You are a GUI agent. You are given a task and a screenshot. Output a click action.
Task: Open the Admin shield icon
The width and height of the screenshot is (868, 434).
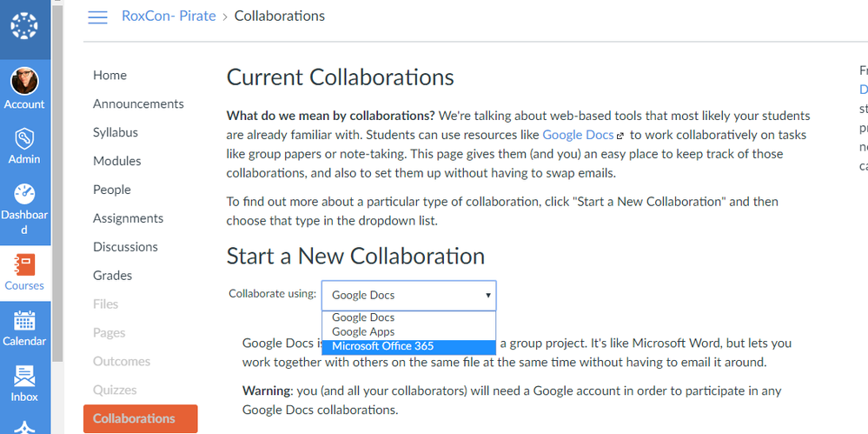pos(24,138)
